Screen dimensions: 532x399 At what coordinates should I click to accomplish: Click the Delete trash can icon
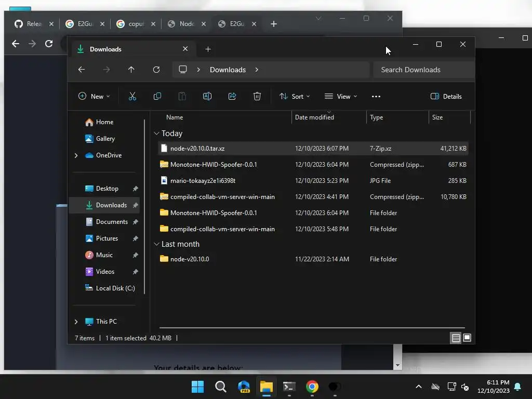pyautogui.click(x=257, y=96)
